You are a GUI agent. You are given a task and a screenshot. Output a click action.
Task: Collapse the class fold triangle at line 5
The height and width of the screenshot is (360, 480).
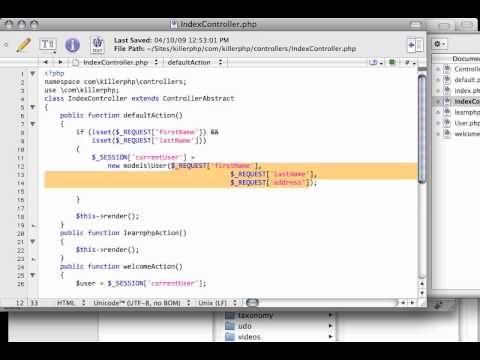tap(33, 107)
